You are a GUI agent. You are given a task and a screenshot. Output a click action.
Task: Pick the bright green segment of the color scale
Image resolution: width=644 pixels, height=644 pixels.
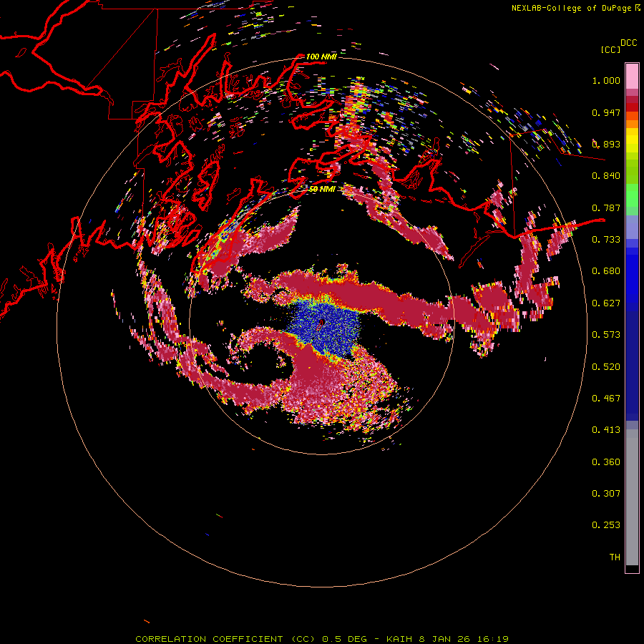pos(632,195)
